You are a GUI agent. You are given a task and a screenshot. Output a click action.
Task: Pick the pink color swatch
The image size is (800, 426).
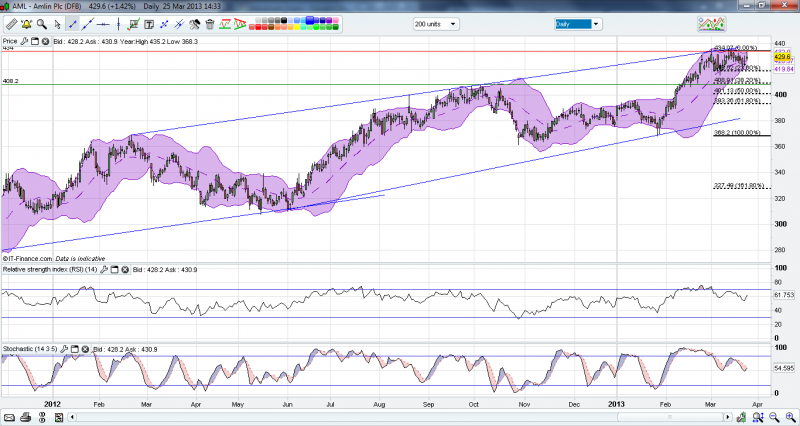coord(336,20)
